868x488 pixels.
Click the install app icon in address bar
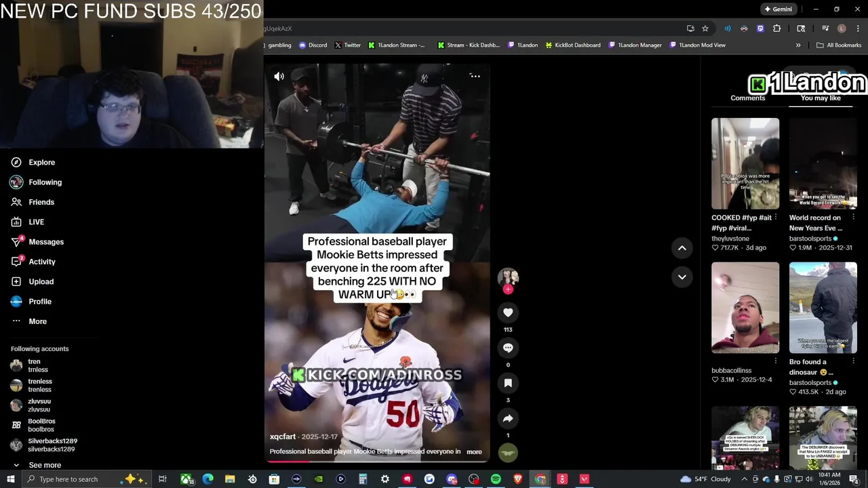coord(690,28)
